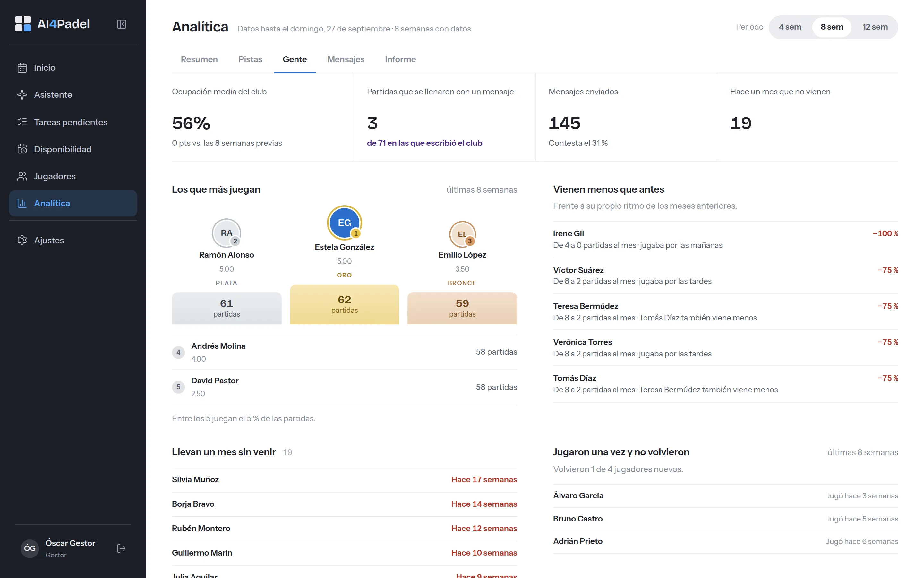Click Bruno Castro's name

pos(578,519)
